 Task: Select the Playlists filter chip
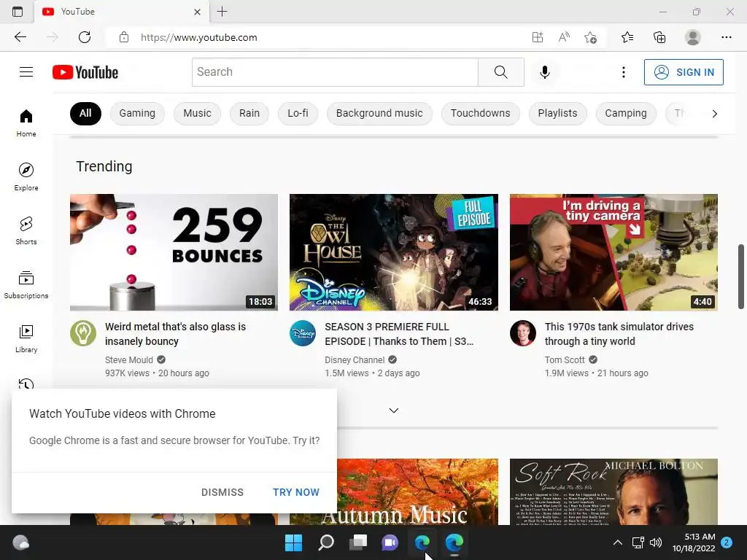pos(557,113)
